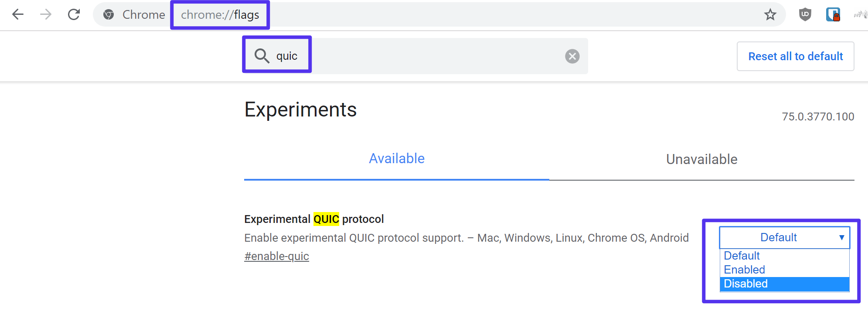Switch to the Available tab
Image resolution: width=868 pixels, height=332 pixels.
[396, 158]
